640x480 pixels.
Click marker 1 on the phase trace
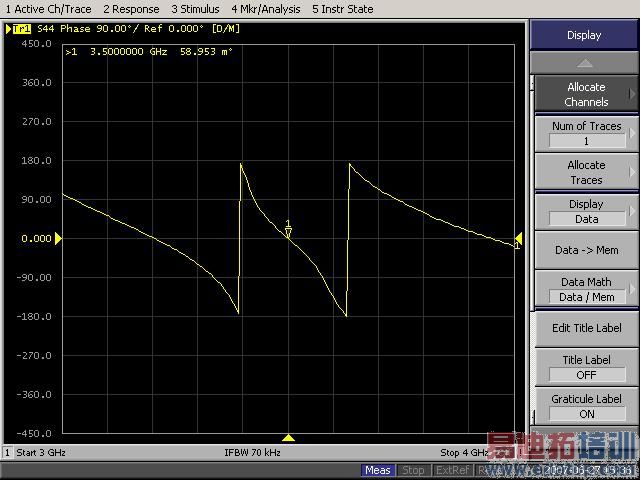point(288,230)
